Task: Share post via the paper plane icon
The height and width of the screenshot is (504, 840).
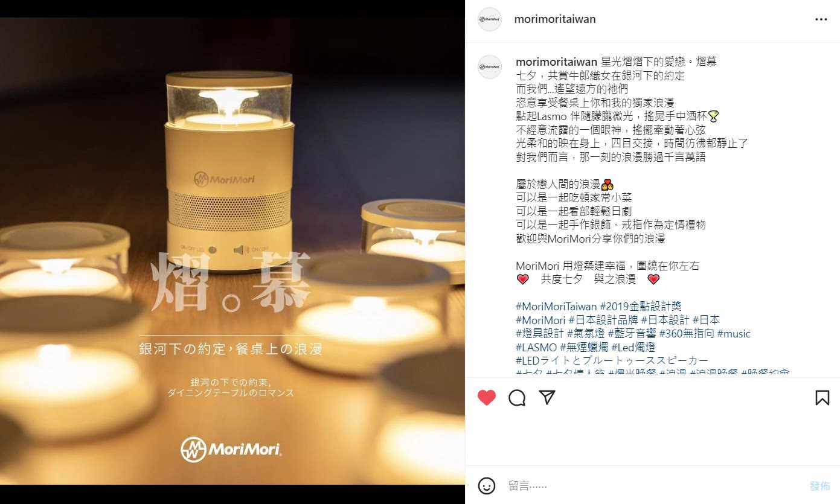Action: coord(547,397)
